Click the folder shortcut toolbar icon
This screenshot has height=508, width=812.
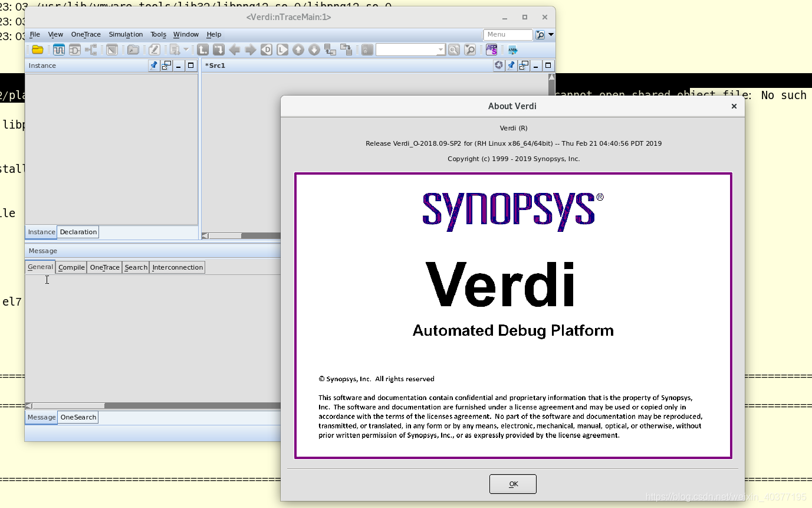[133, 50]
